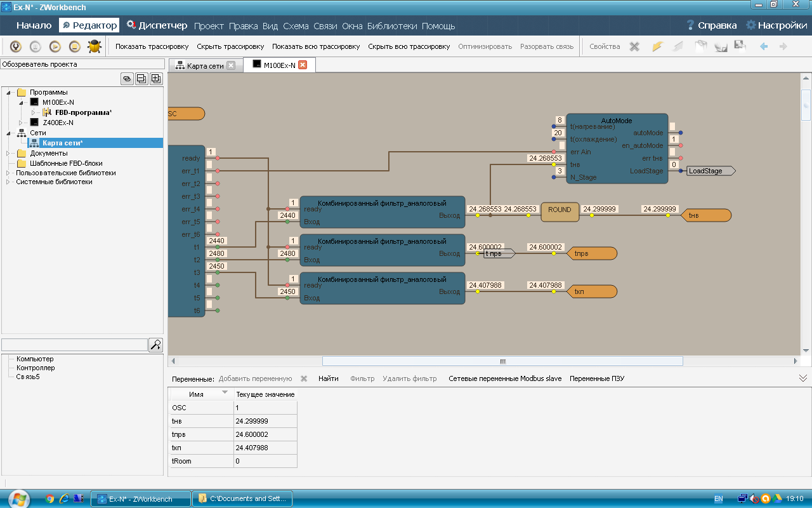Click the play icon in the toolbar

(55, 46)
